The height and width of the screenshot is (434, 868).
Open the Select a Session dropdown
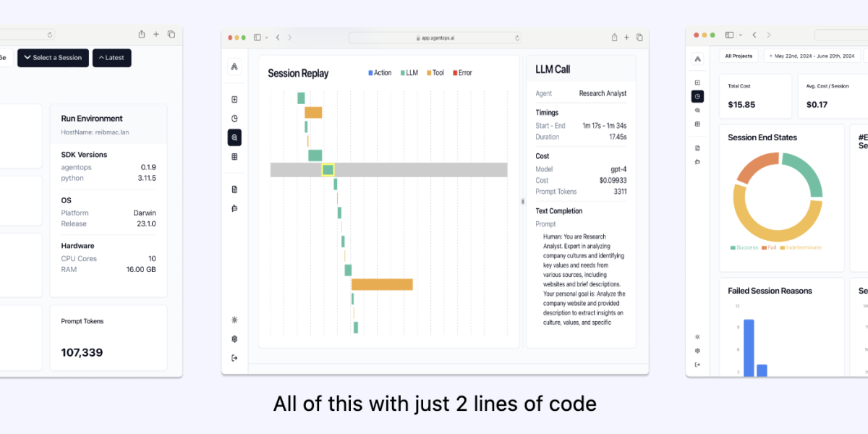coord(53,58)
